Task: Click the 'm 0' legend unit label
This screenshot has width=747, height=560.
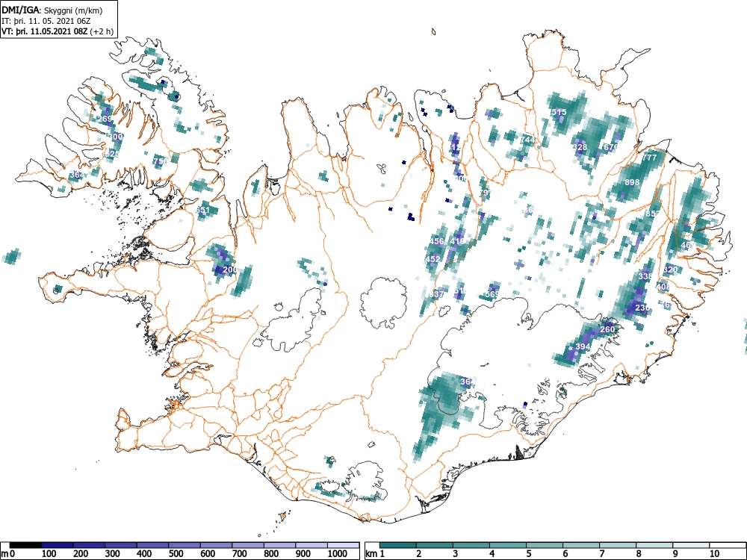Action: point(7,554)
